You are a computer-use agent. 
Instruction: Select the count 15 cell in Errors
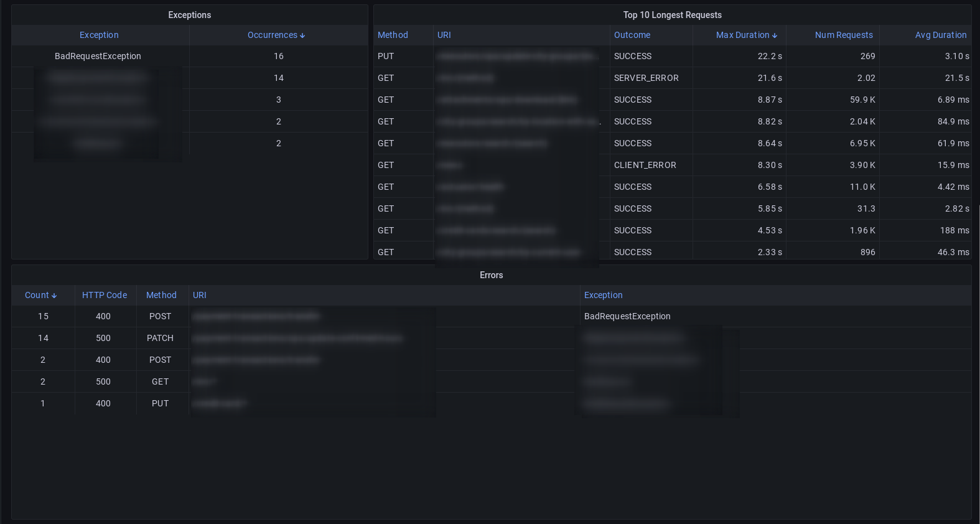43,316
